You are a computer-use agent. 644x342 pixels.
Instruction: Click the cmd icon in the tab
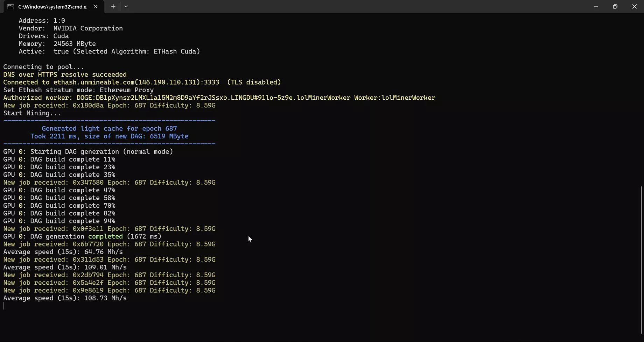(x=11, y=7)
